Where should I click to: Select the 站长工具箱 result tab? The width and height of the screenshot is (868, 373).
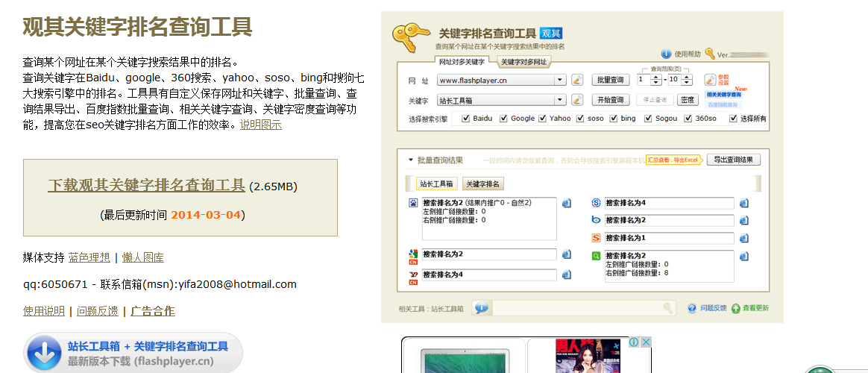(x=437, y=184)
